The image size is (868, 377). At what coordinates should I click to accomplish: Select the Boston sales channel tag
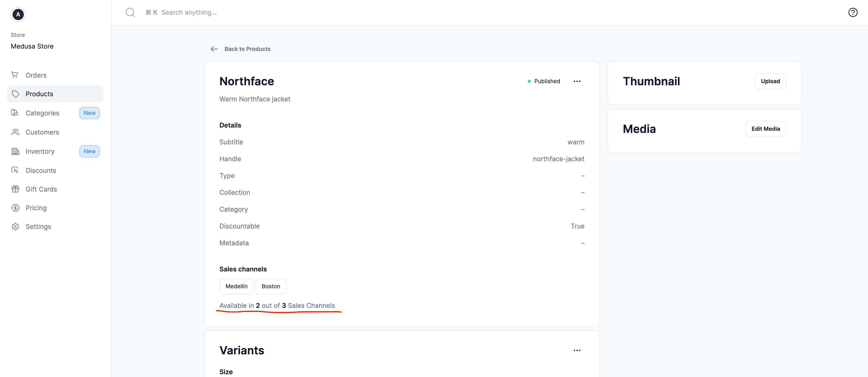(x=271, y=286)
